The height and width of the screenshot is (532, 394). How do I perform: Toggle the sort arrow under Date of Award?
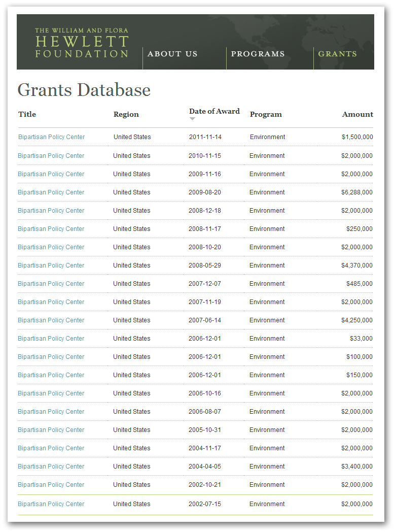tap(192, 119)
